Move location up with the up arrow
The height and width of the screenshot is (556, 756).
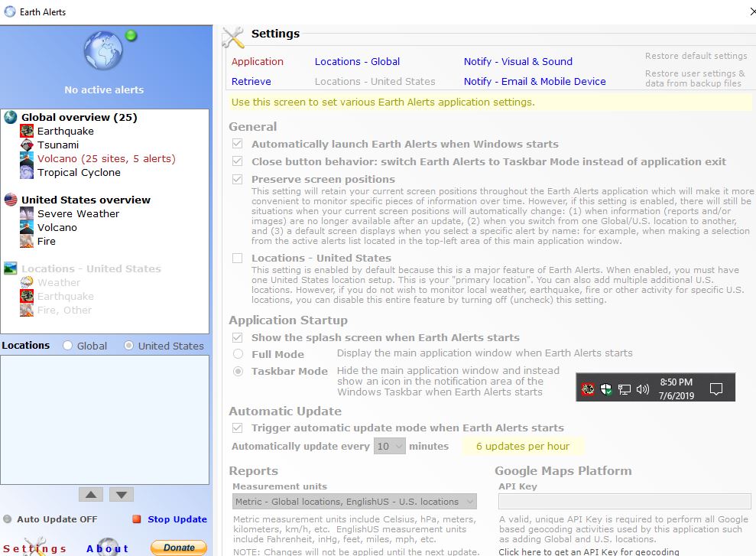pyautogui.click(x=91, y=495)
